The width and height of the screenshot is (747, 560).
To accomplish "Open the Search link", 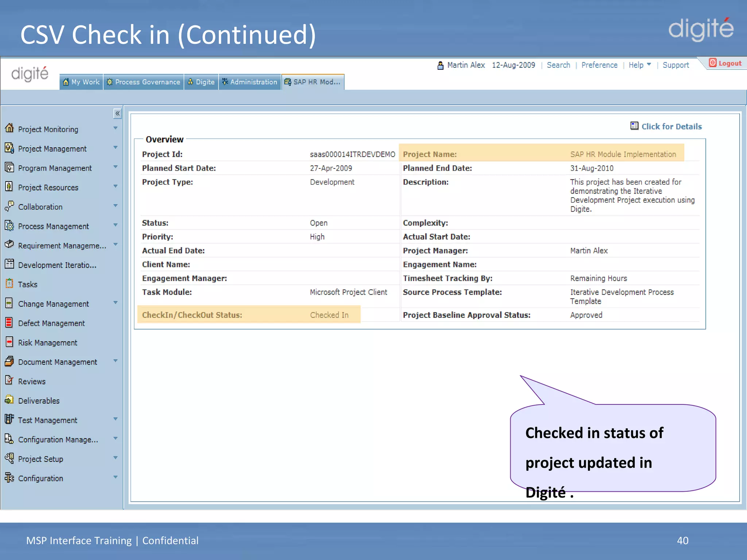I will click(558, 65).
